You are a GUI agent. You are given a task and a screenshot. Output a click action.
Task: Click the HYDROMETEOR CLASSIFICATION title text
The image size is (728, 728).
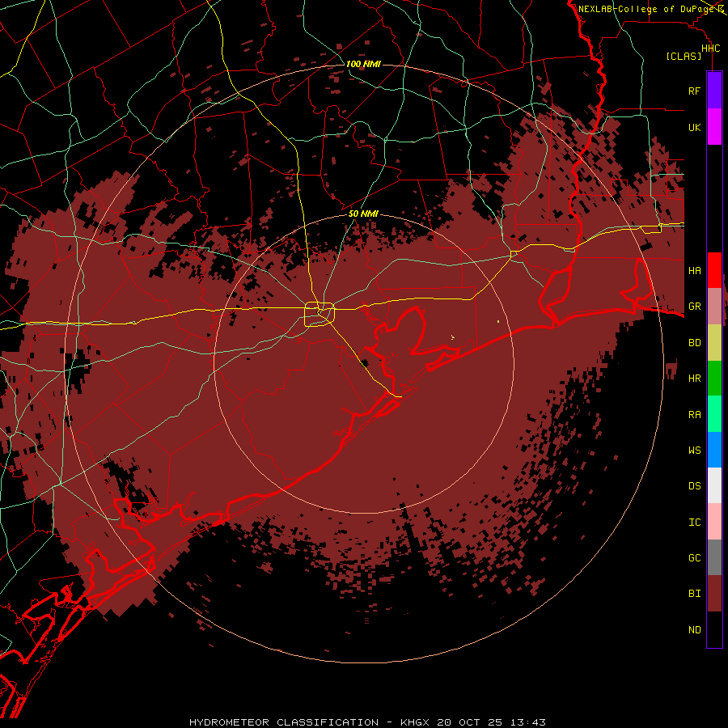pyautogui.click(x=284, y=722)
